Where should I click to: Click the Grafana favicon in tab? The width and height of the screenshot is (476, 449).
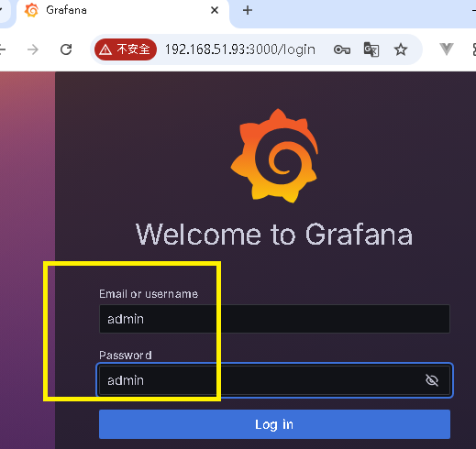pyautogui.click(x=31, y=10)
